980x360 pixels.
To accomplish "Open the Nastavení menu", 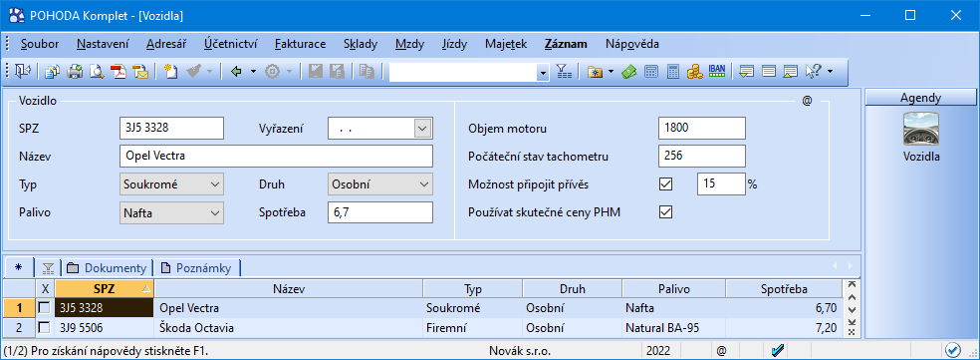I will [103, 44].
